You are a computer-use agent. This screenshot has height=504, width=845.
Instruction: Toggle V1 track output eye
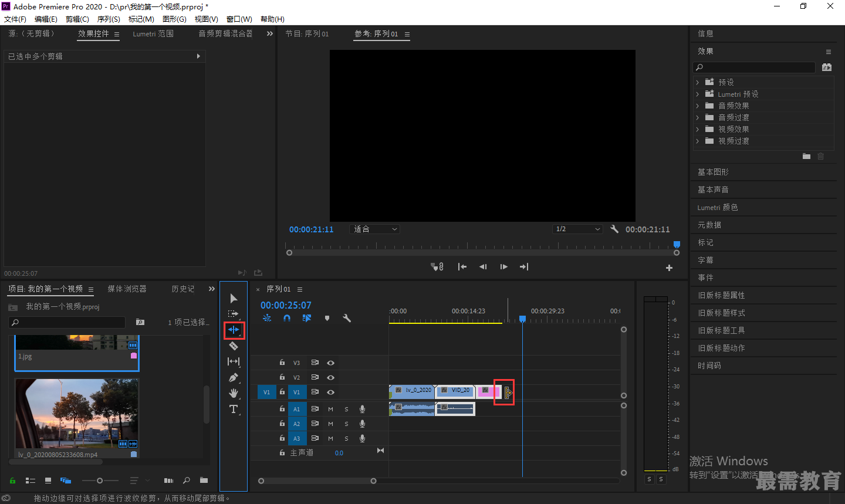330,392
